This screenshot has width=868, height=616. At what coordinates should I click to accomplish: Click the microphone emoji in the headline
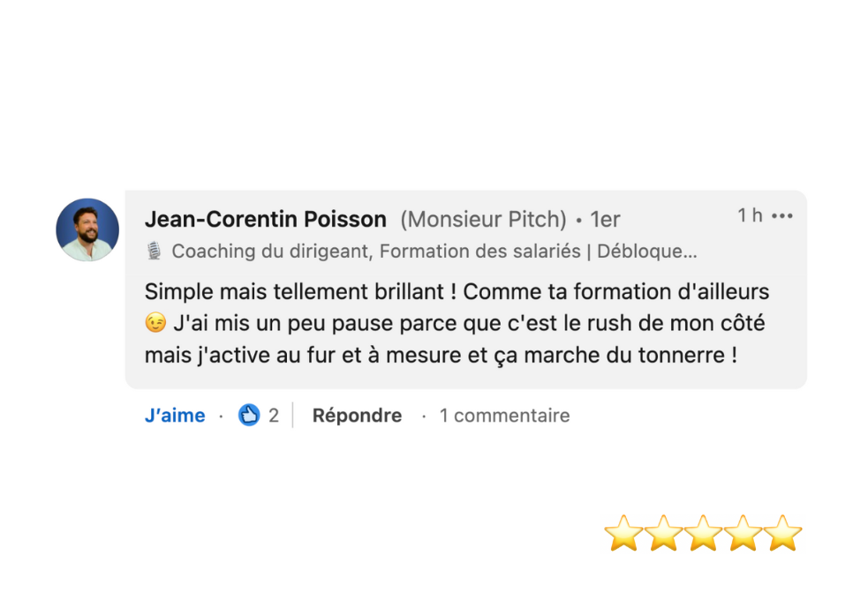click(155, 252)
